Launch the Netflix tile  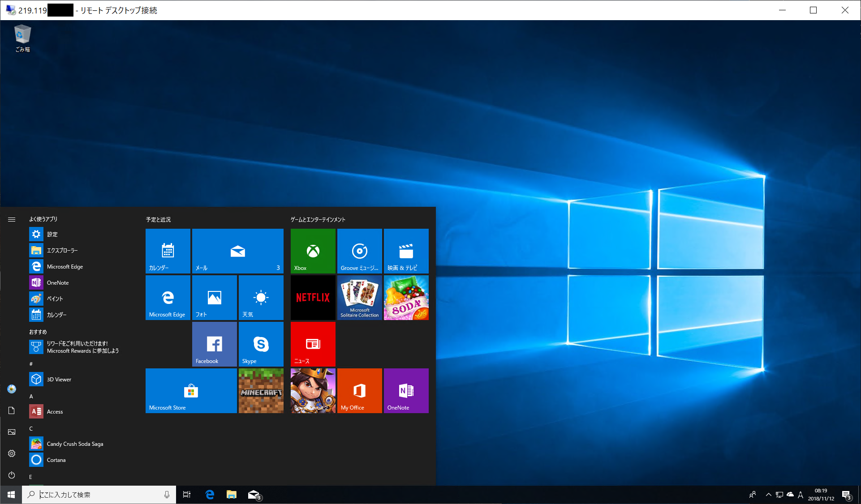pos(313,297)
